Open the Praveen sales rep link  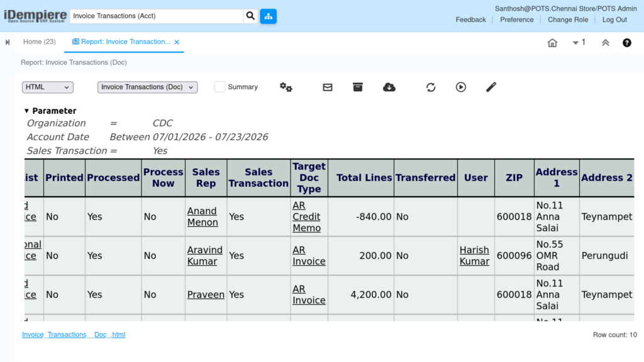pos(206,295)
